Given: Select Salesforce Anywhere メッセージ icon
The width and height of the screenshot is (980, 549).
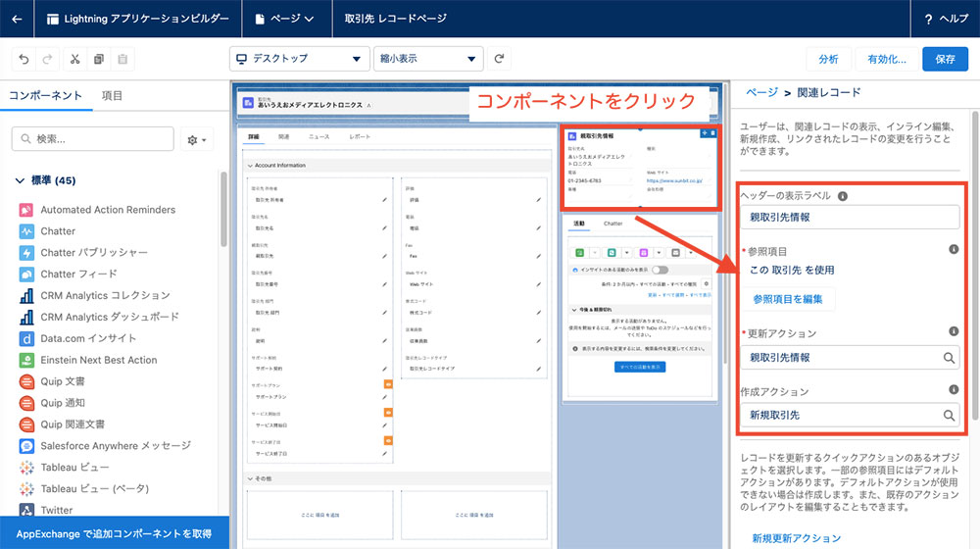Looking at the screenshot, I should point(26,446).
